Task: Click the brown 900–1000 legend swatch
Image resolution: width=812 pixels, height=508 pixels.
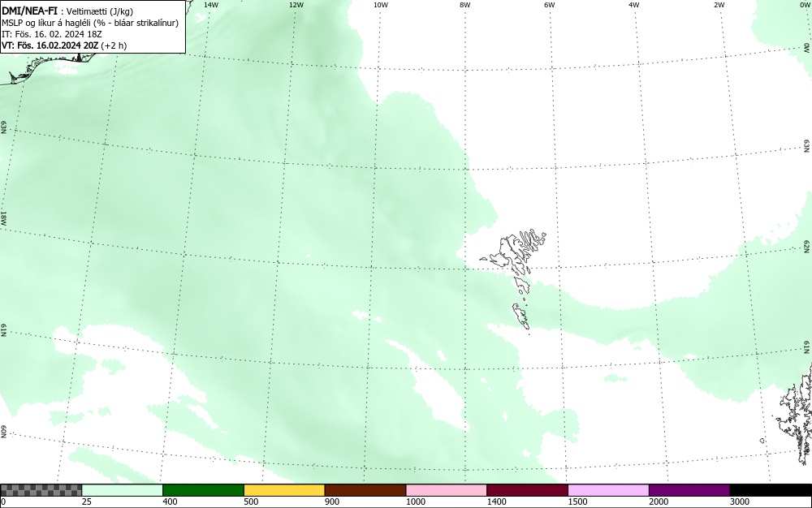Action: click(365, 490)
